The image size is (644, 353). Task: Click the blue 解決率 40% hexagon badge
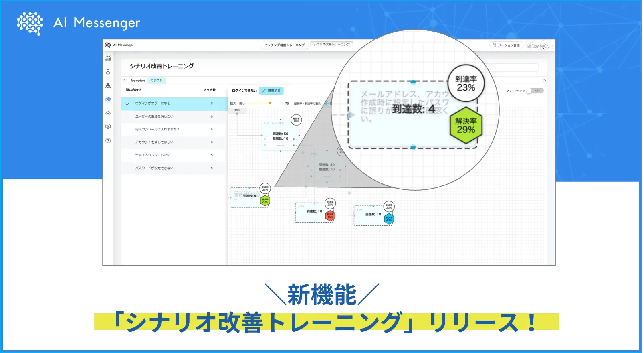pyautogui.click(x=389, y=219)
